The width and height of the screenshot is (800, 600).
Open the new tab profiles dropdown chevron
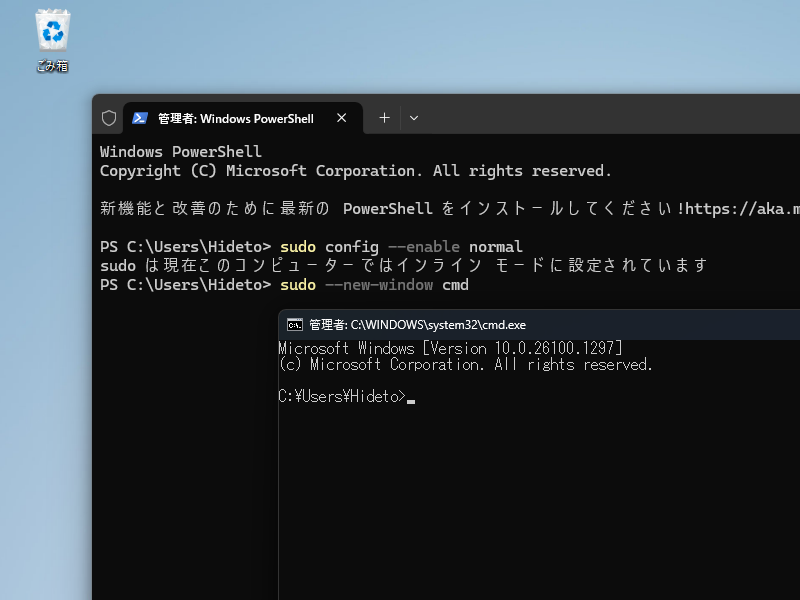(x=413, y=118)
